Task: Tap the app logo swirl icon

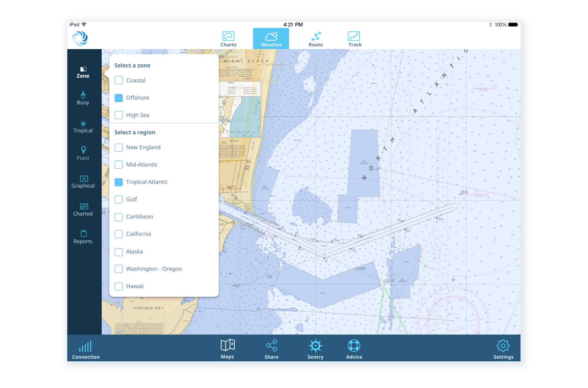Action: tap(80, 39)
